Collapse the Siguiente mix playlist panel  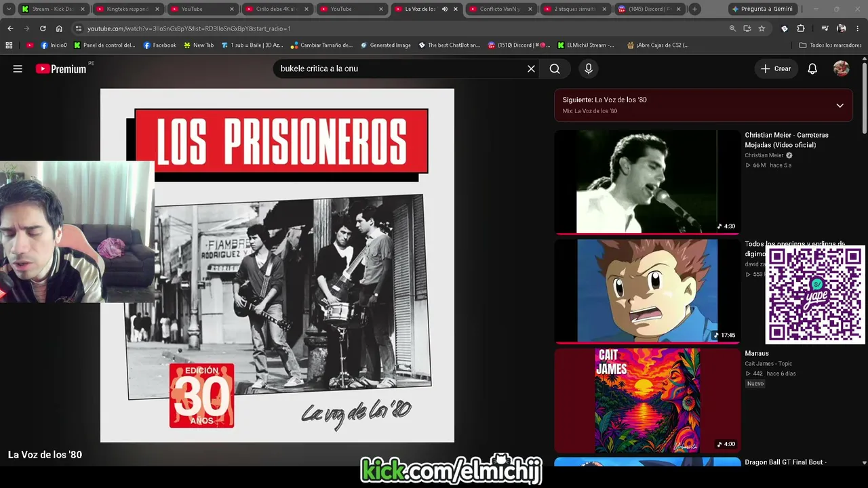tap(840, 105)
